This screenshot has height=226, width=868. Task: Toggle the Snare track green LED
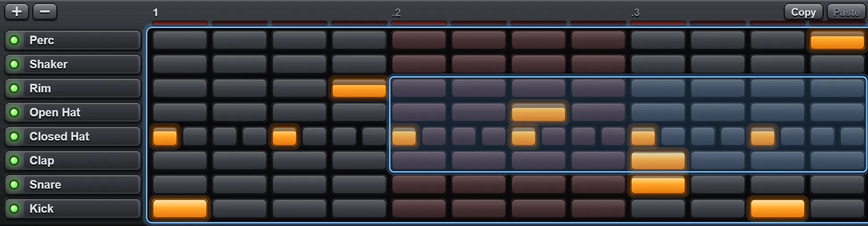coord(14,185)
